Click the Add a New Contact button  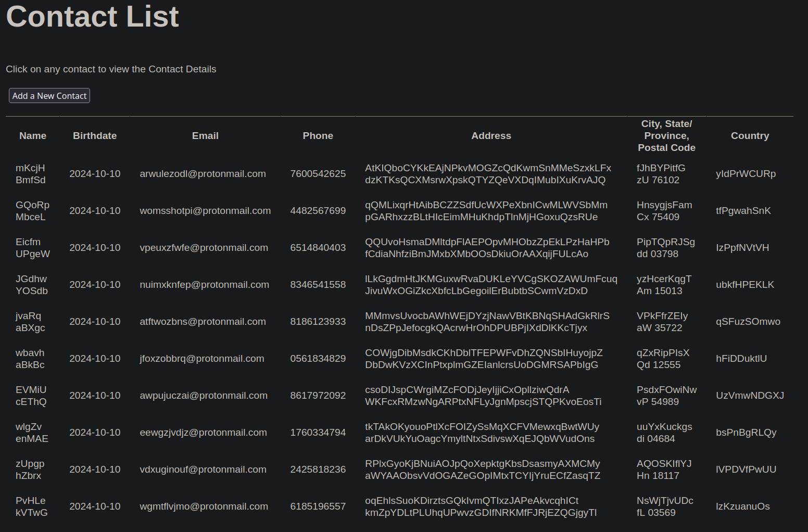point(49,96)
